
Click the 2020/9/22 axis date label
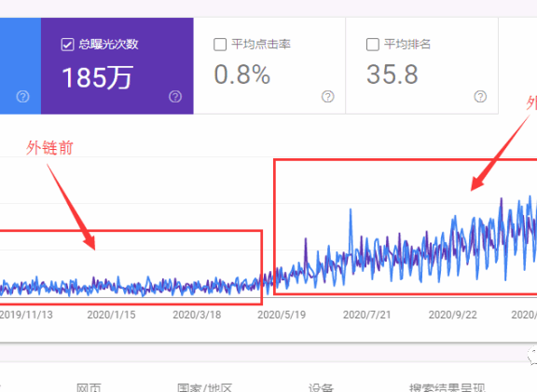453,315
